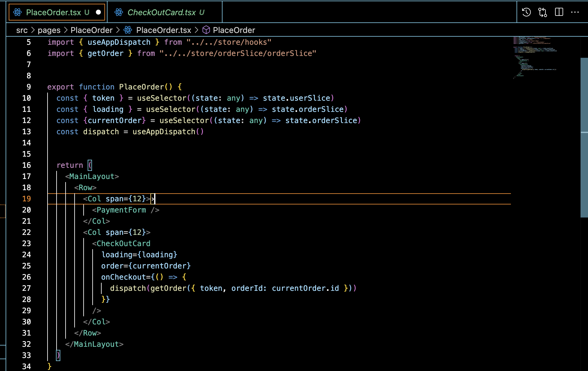The image size is (588, 371).
Task: Click CheckOutCard tag on line 23
Action: 121,244
